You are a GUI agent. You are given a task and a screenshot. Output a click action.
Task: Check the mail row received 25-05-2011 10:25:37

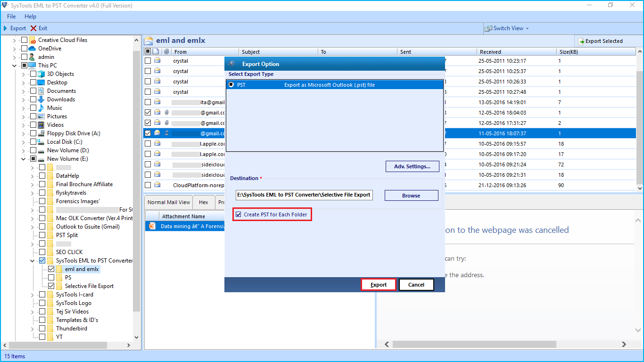(148, 71)
